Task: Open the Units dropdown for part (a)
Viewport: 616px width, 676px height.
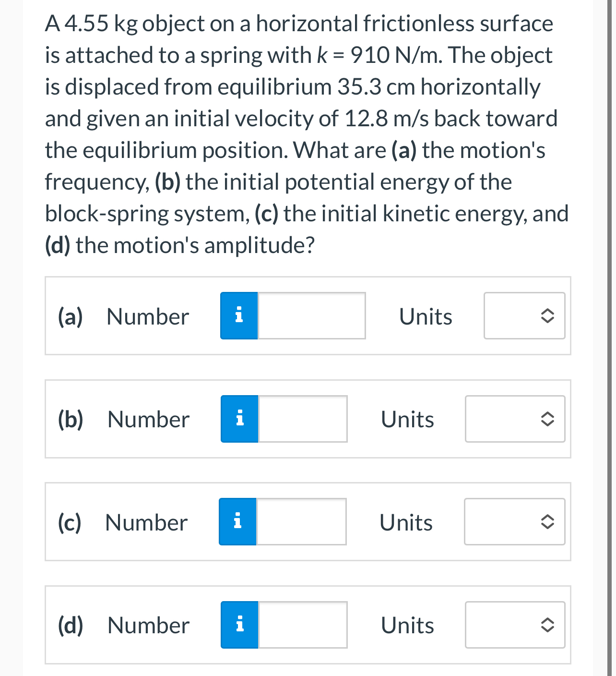Action: (x=524, y=315)
